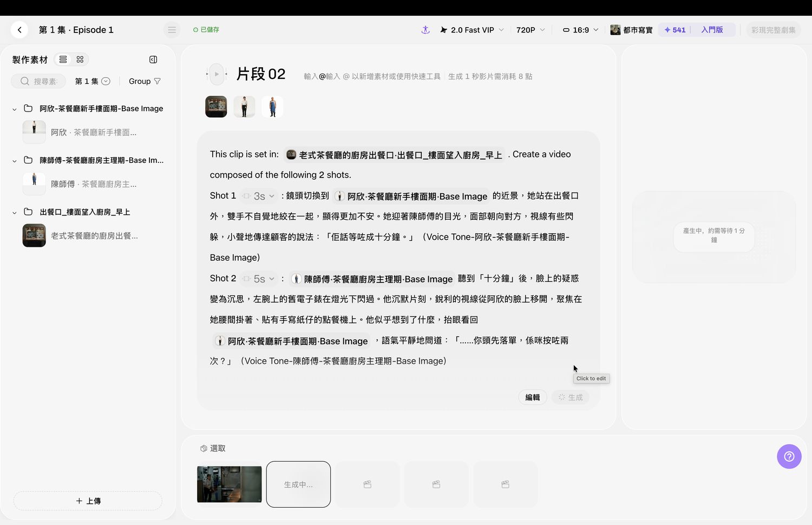Select the 老式茶餐廳的廚房出餐 asset thumbnail in sidebar

point(34,236)
